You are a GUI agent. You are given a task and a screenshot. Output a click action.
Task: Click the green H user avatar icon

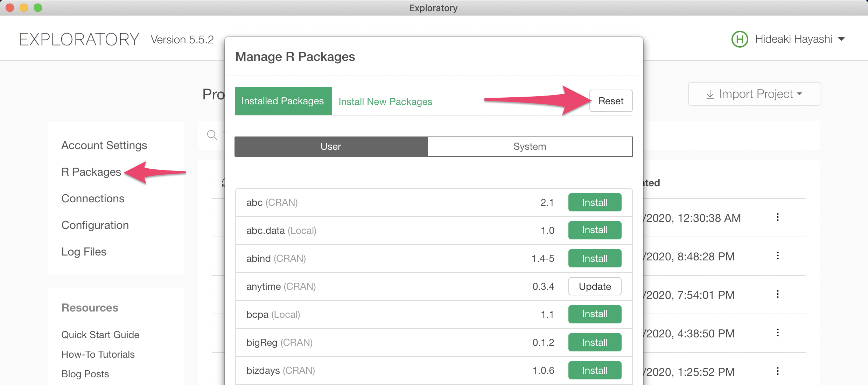(x=740, y=39)
